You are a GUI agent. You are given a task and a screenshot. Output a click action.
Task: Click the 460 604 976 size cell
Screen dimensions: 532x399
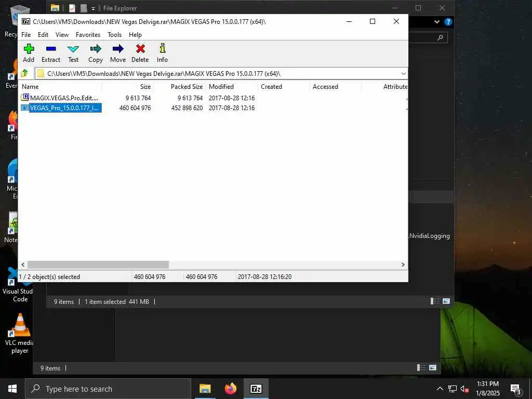click(135, 108)
